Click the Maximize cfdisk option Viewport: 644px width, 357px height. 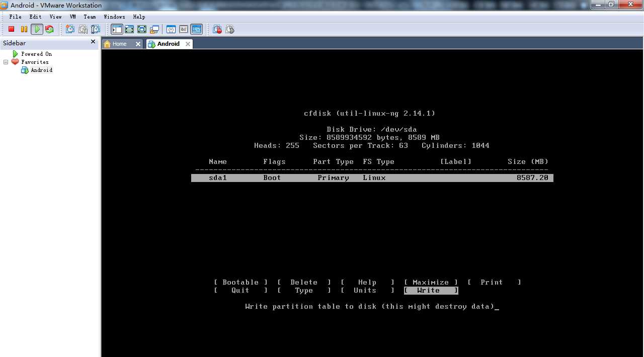coord(431,283)
